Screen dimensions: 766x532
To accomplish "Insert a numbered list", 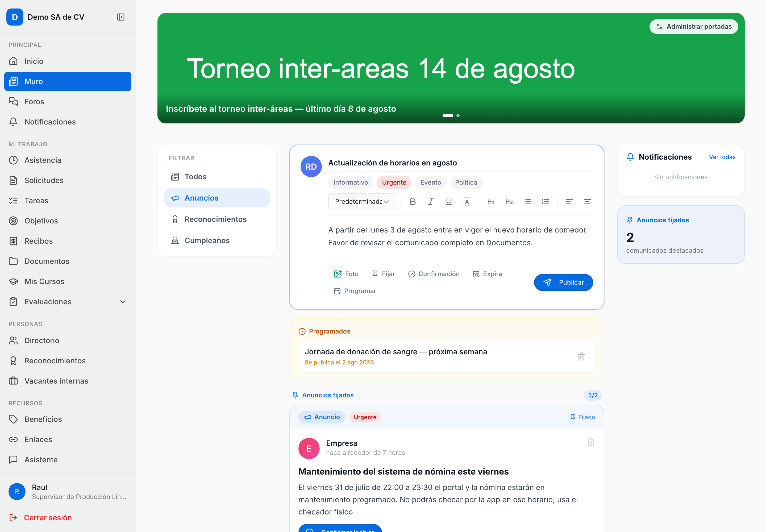I will pyautogui.click(x=545, y=202).
